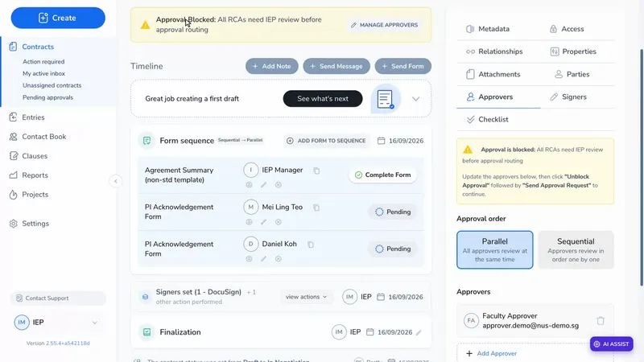Image resolution: width=644 pixels, height=362 pixels.
Task: Click Complete Form for Agreement Summary
Action: [382, 175]
